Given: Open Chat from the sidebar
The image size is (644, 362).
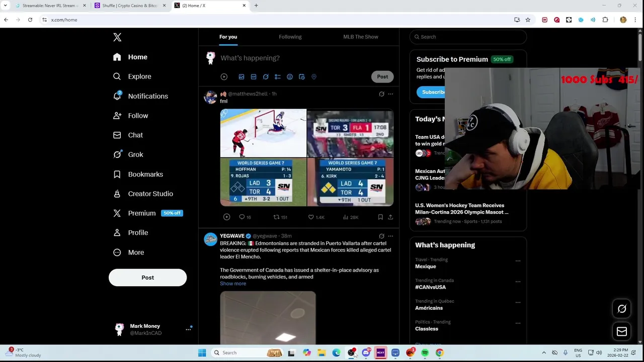Looking at the screenshot, I should pyautogui.click(x=128, y=135).
